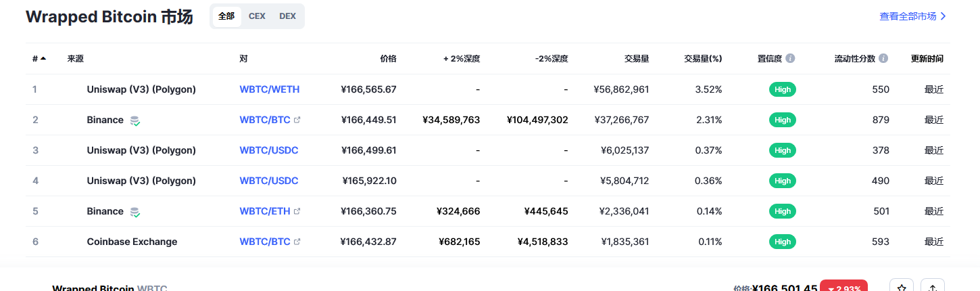This screenshot has width=980, height=291.
Task: Sort by the 置信度 column header
Action: pos(770,59)
